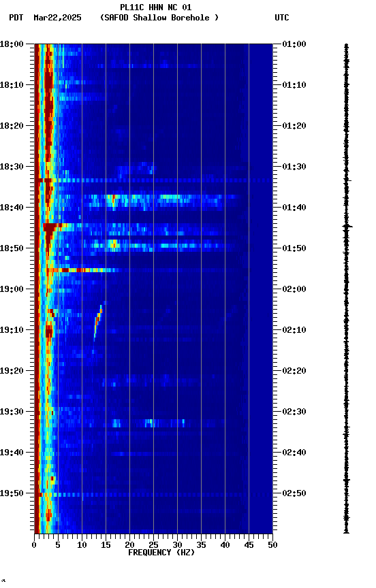Click the 02:50 UTC time label
376x588 pixels.
294,493
